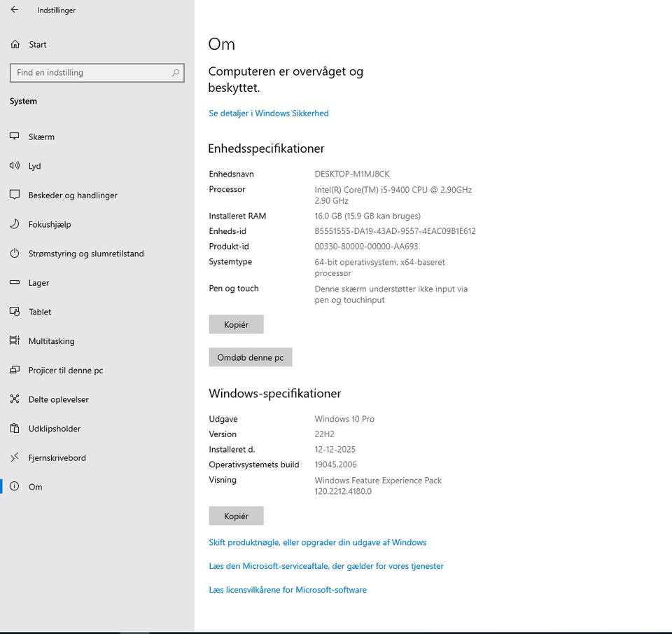Click install date 12-12-2025
Viewport: 672px width, 634px height.
coord(335,449)
